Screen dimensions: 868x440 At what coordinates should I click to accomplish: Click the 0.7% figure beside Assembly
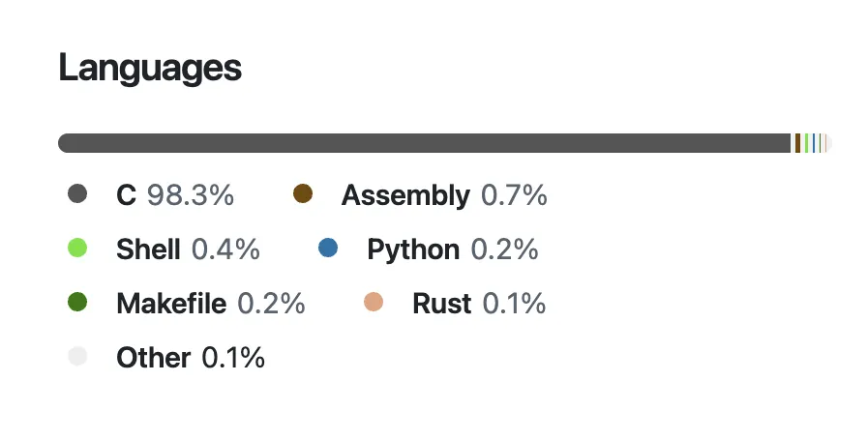[x=514, y=195]
